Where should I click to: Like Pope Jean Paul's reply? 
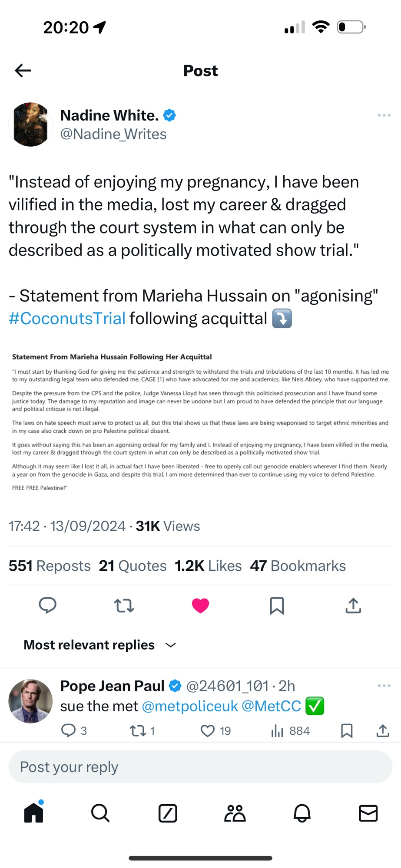(x=208, y=731)
